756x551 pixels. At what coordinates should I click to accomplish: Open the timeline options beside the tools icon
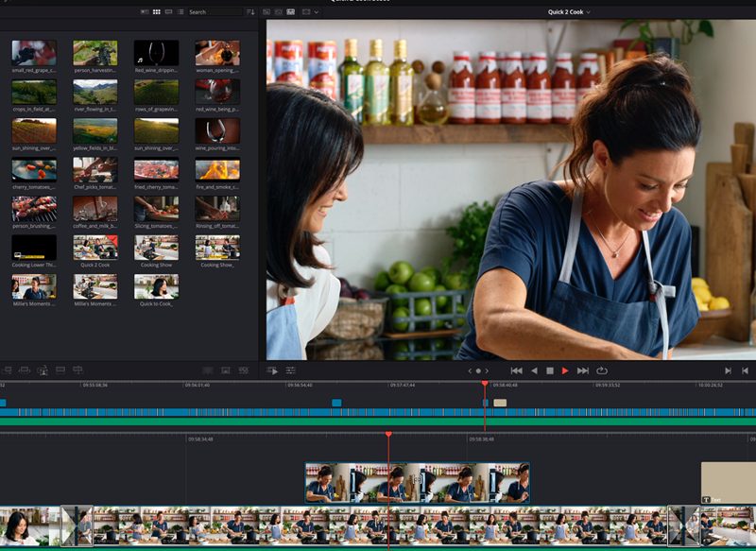[x=290, y=370]
